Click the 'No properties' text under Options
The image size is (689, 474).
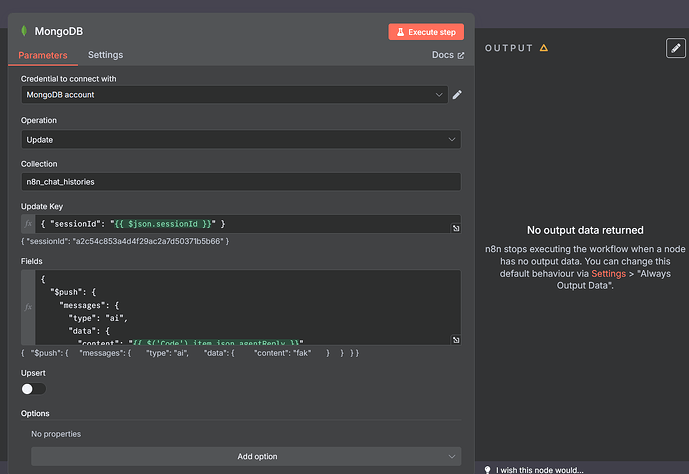pyautogui.click(x=56, y=434)
